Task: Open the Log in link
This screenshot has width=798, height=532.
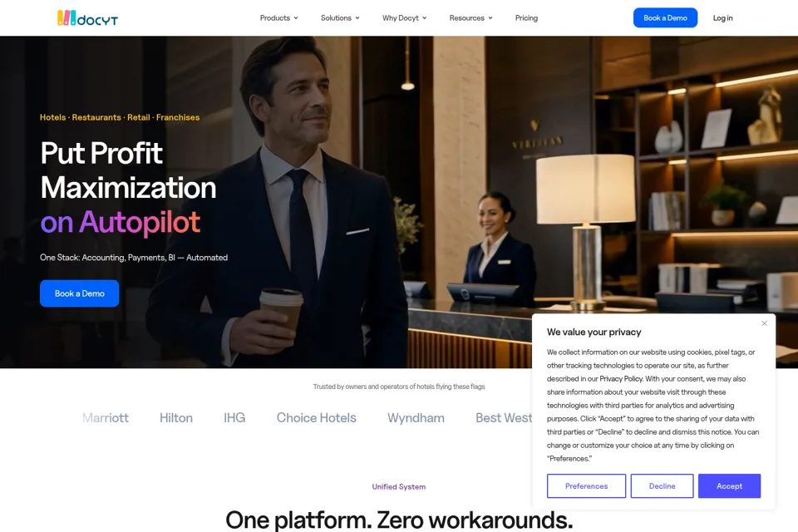Action: [x=722, y=17]
